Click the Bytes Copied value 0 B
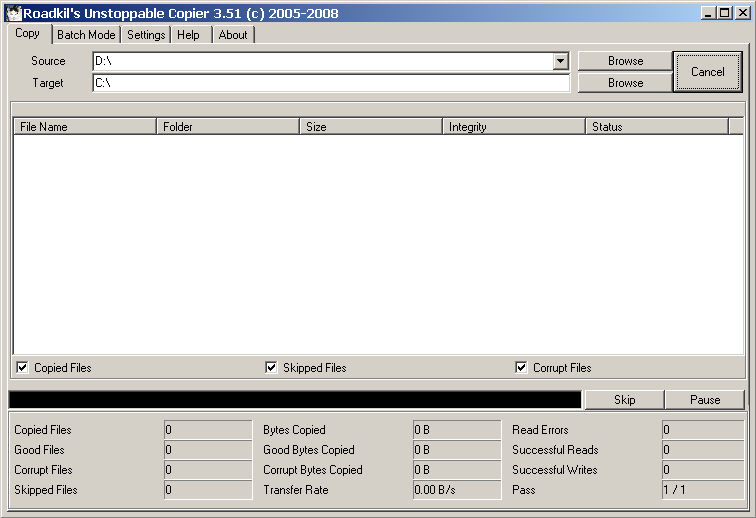The height and width of the screenshot is (518, 756). [457, 430]
